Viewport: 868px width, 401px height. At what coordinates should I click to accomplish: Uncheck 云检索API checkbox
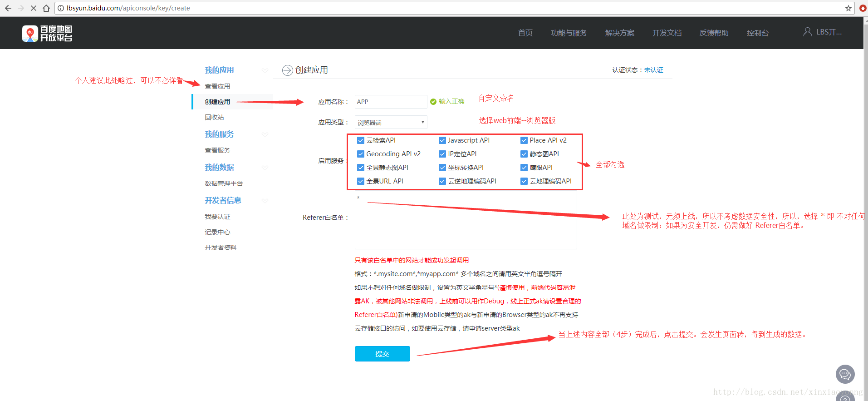pos(361,140)
